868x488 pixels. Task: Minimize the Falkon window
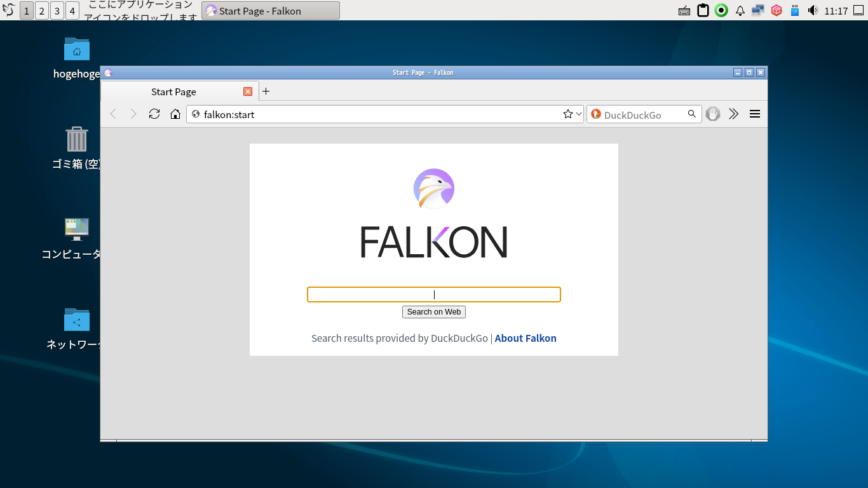[738, 72]
